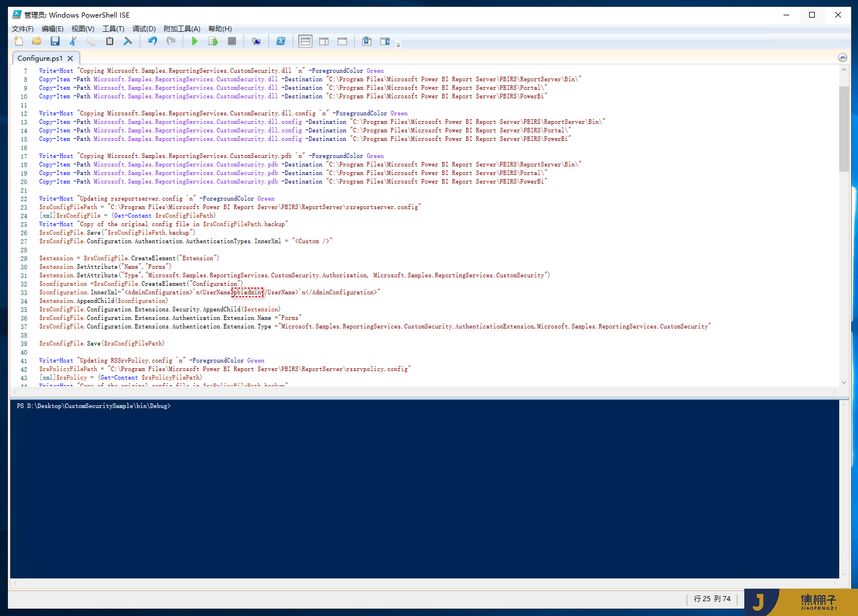Click the script editor vertical scrollbar thumb
This screenshot has height=616, width=858.
click(844, 128)
